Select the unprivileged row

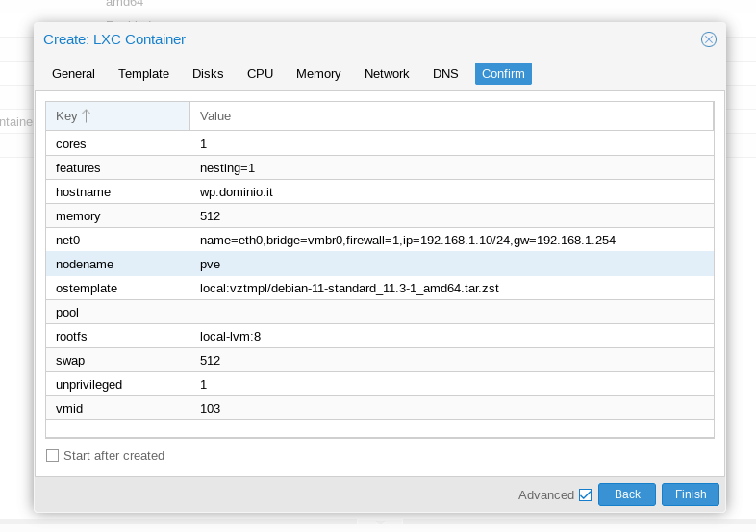click(380, 385)
